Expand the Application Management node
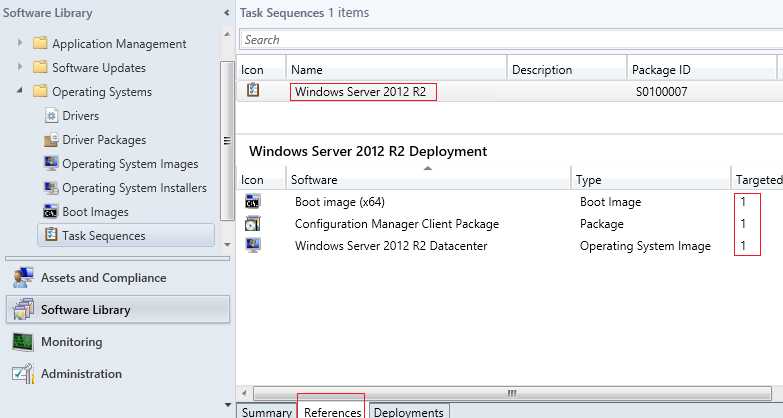The width and height of the screenshot is (783, 418). click(x=19, y=43)
